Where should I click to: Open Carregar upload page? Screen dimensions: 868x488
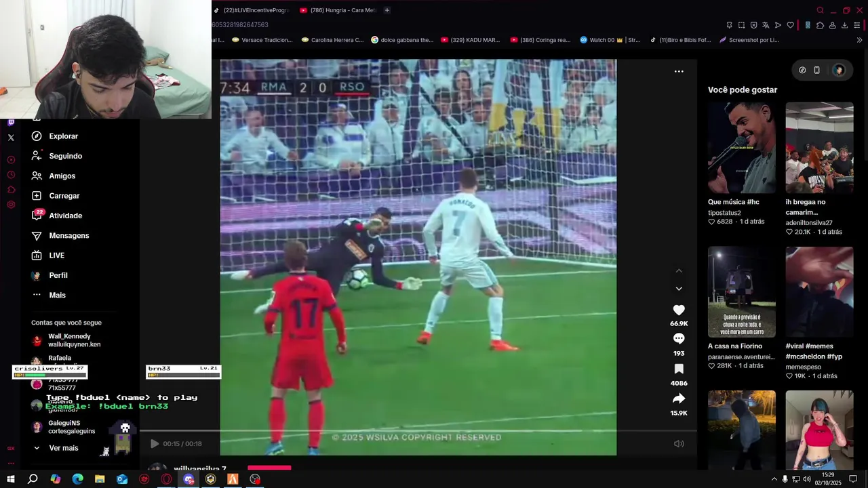(x=56, y=196)
